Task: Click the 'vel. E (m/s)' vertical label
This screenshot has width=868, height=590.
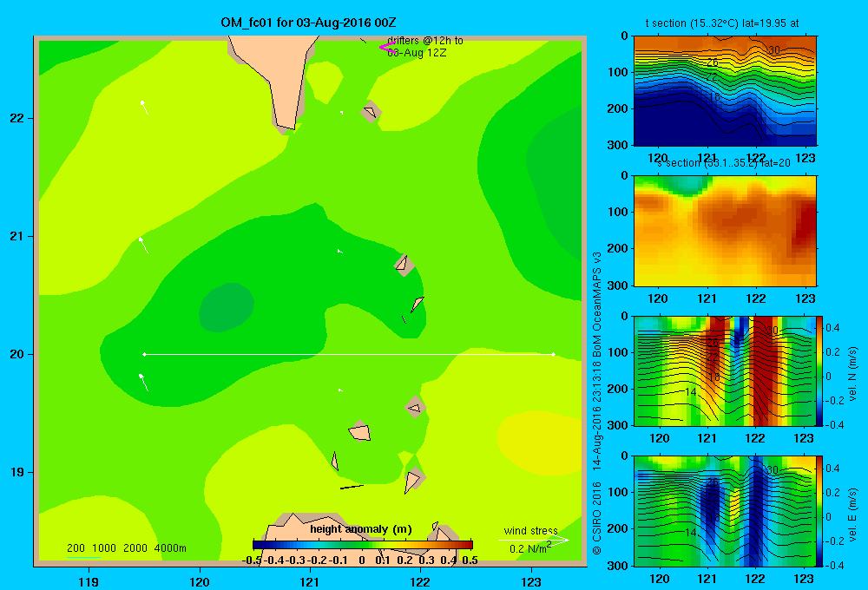Action: pyautogui.click(x=852, y=515)
